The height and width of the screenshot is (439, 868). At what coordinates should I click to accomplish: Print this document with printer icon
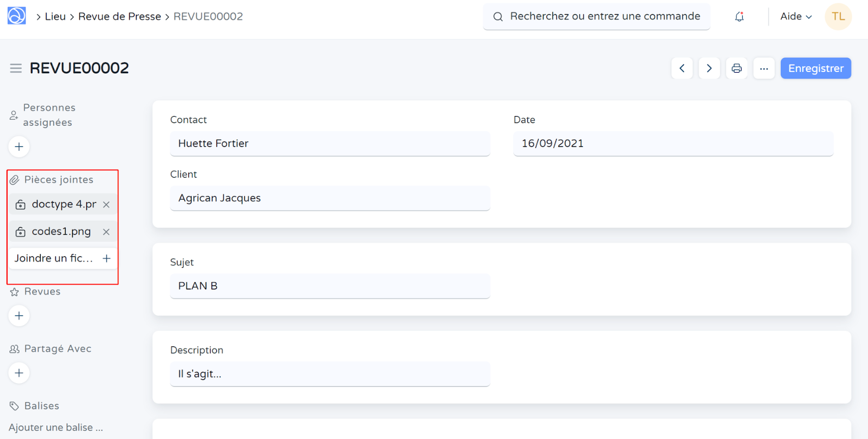click(736, 68)
